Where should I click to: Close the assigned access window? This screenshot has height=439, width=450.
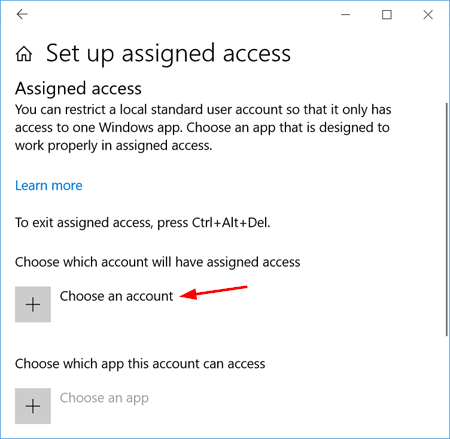(x=428, y=15)
